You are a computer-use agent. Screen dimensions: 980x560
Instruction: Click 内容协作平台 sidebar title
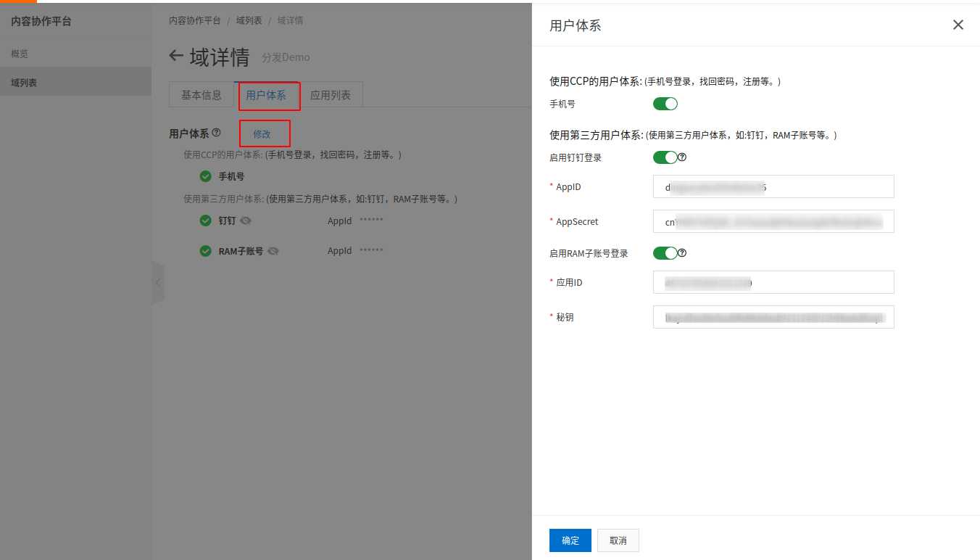(41, 22)
